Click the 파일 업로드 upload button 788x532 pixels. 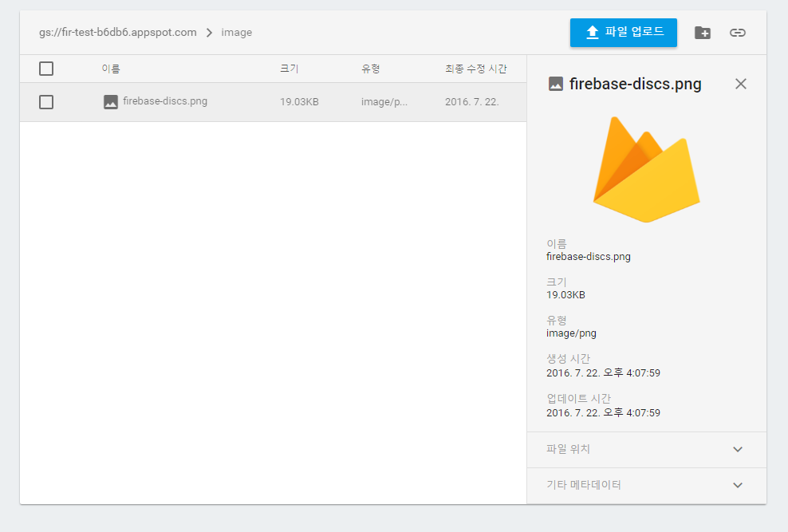pos(623,33)
